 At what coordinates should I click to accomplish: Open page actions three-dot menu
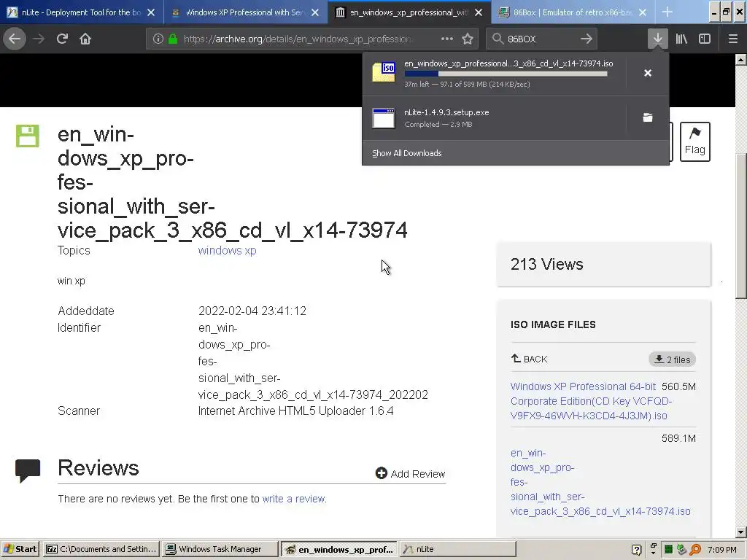coord(447,39)
